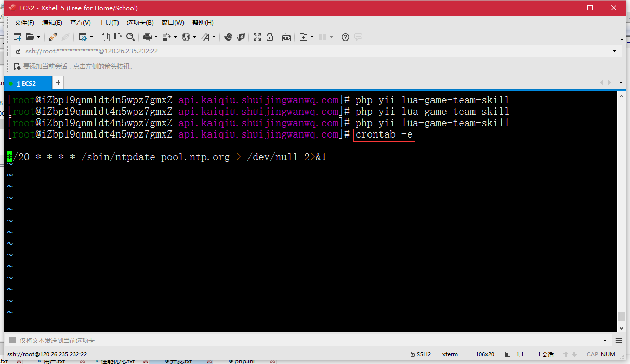Launch Xftp via swirl icon
This screenshot has height=364, width=630.
228,37
